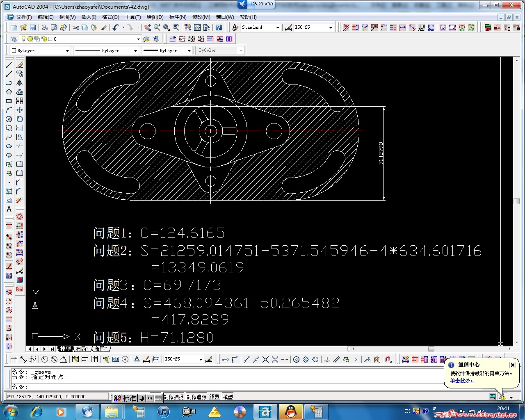Select the Move tool
525x420 pixels.
pyautogui.click(x=20, y=110)
